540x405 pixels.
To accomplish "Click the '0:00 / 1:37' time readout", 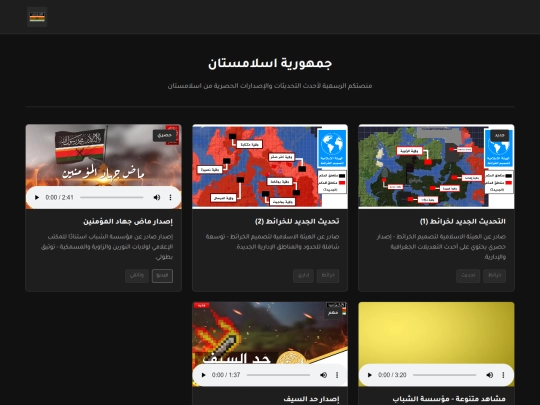I will point(226,375).
